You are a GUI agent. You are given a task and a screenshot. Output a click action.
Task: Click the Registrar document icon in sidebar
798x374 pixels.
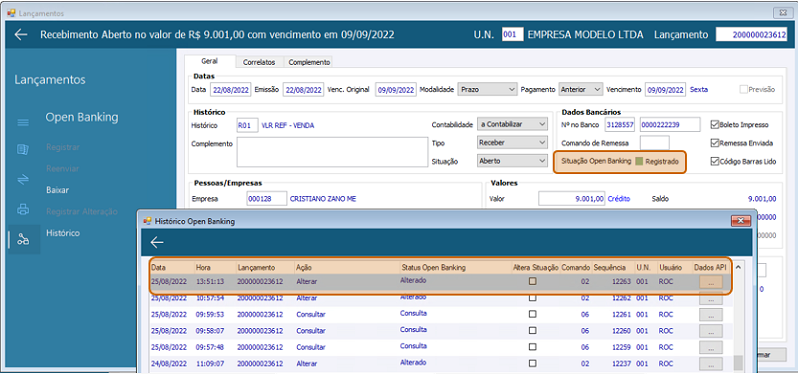(23, 149)
